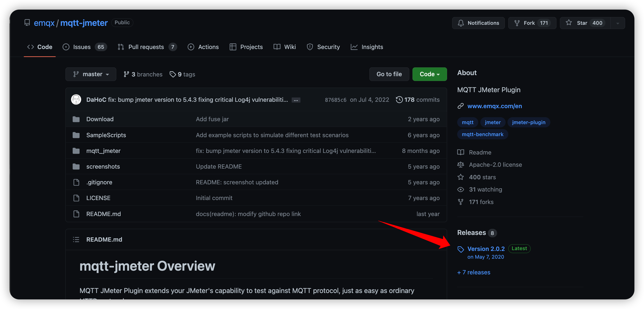Open the master branch dropdown

tap(90, 74)
